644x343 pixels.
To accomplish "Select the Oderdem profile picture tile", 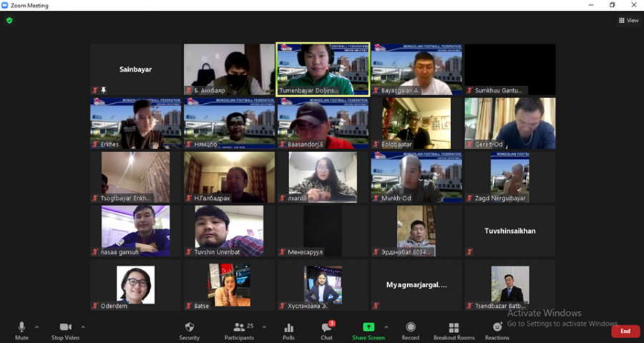I will tap(135, 285).
